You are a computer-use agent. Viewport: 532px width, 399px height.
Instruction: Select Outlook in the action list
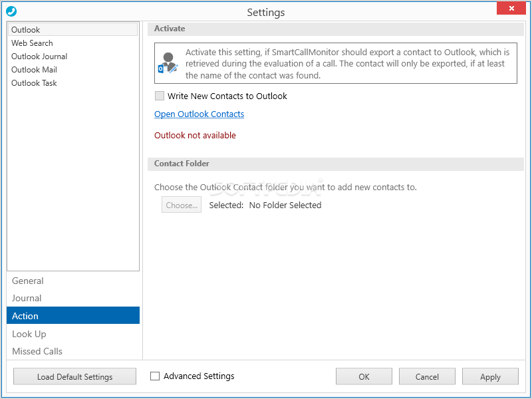point(73,29)
